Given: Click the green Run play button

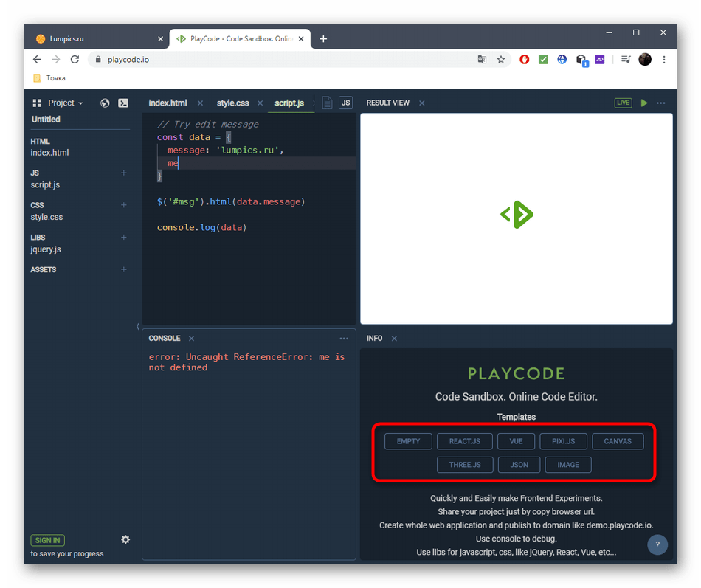Looking at the screenshot, I should [644, 103].
